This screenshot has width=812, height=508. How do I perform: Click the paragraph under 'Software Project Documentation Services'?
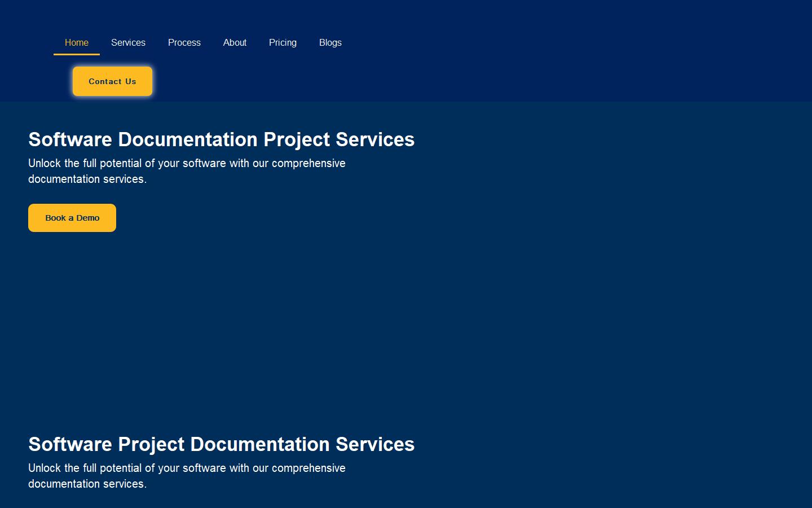pyautogui.click(x=187, y=476)
